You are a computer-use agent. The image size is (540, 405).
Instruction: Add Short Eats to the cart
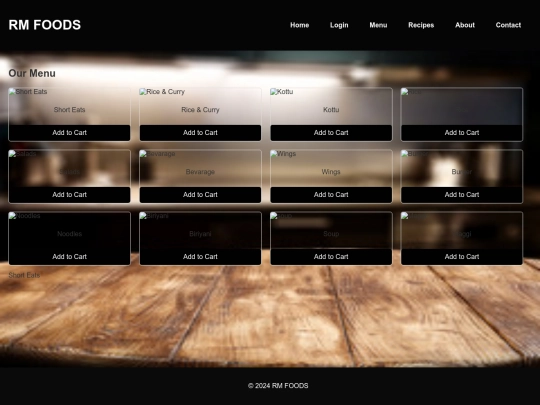tap(70, 133)
